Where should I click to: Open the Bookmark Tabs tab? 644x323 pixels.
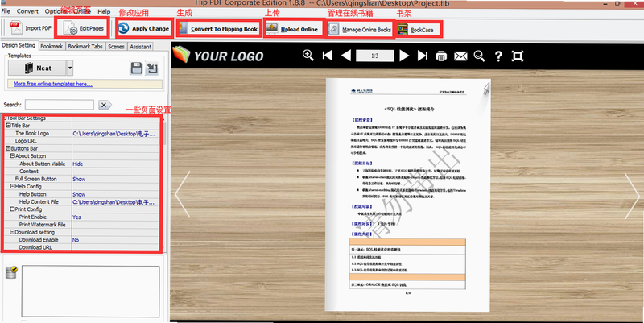click(85, 47)
